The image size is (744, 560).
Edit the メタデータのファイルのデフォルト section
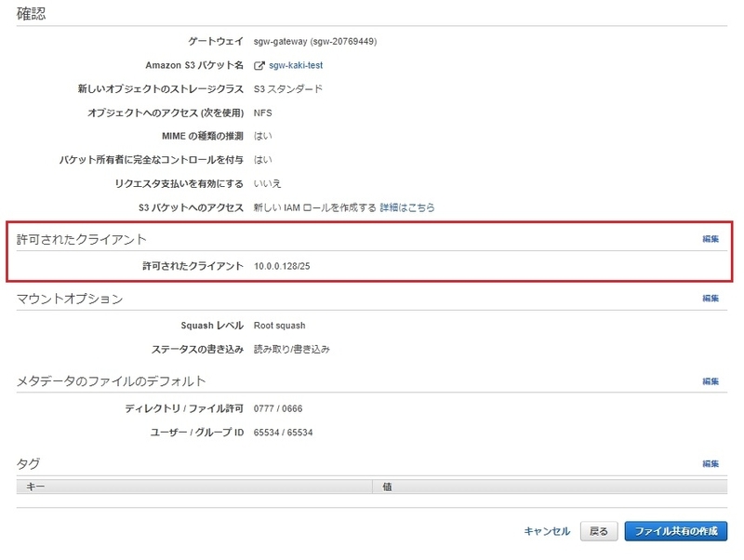tap(711, 381)
